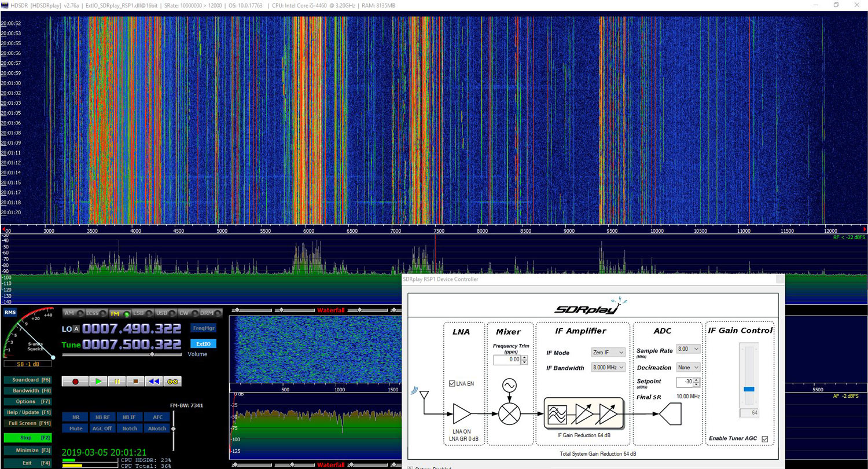The width and height of the screenshot is (868, 469).
Task: Enable the Notch filter
Action: pos(129,428)
